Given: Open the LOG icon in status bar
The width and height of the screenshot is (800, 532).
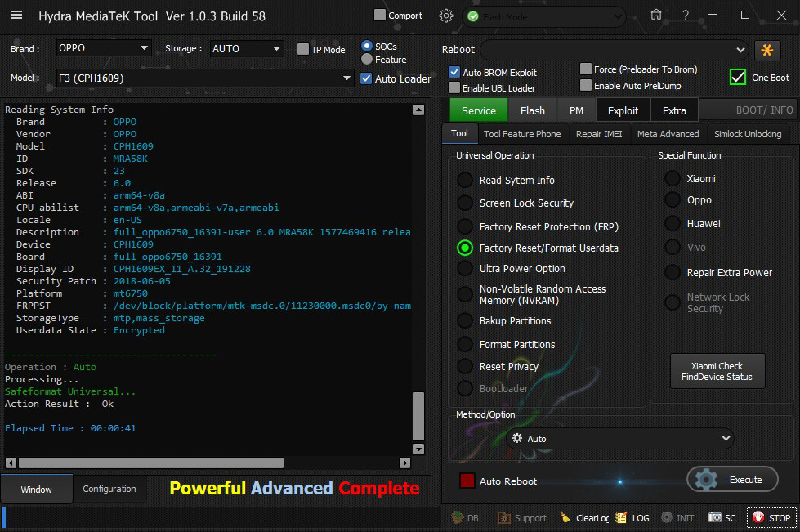Looking at the screenshot, I should click(632, 517).
